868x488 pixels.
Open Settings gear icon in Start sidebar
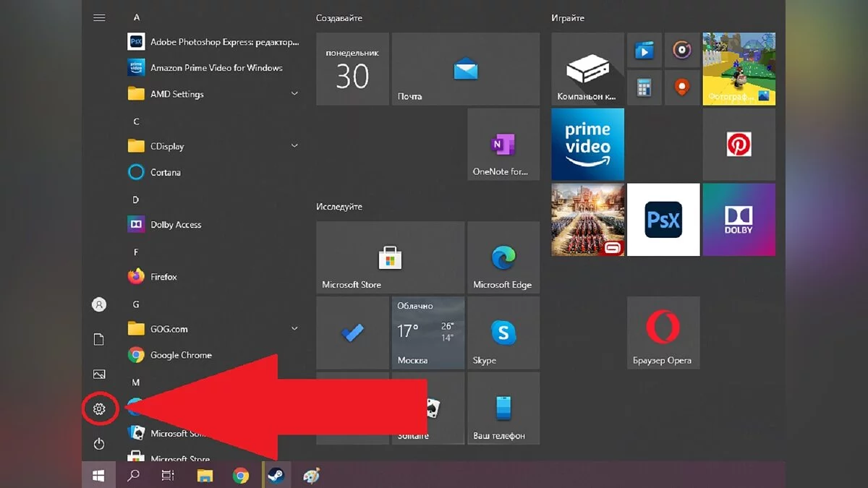click(x=99, y=409)
